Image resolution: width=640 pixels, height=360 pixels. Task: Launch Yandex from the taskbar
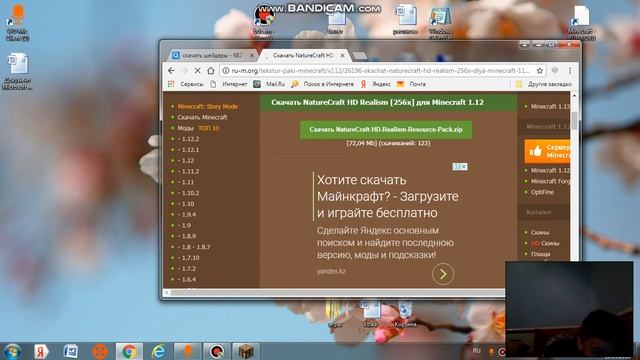[x=41, y=351]
